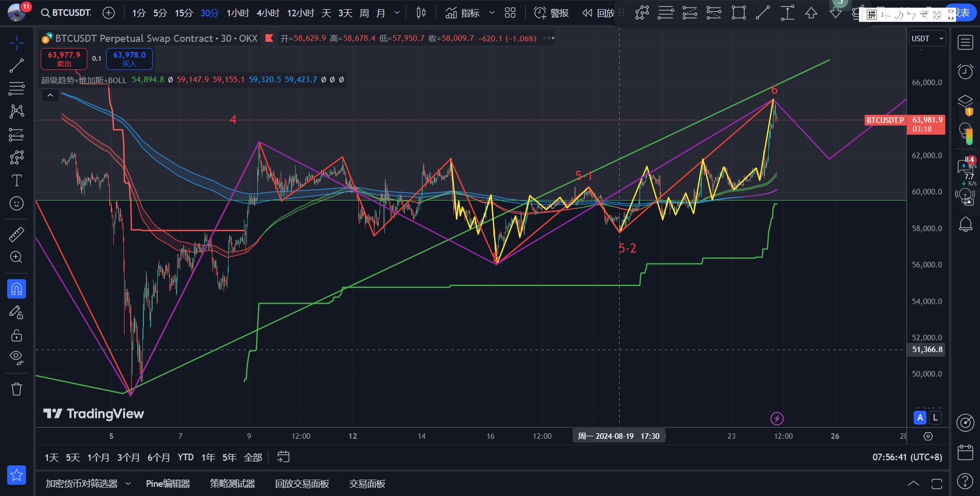980x496 pixels.
Task: Open the BTCUSDT symbol search
Action: [66, 13]
